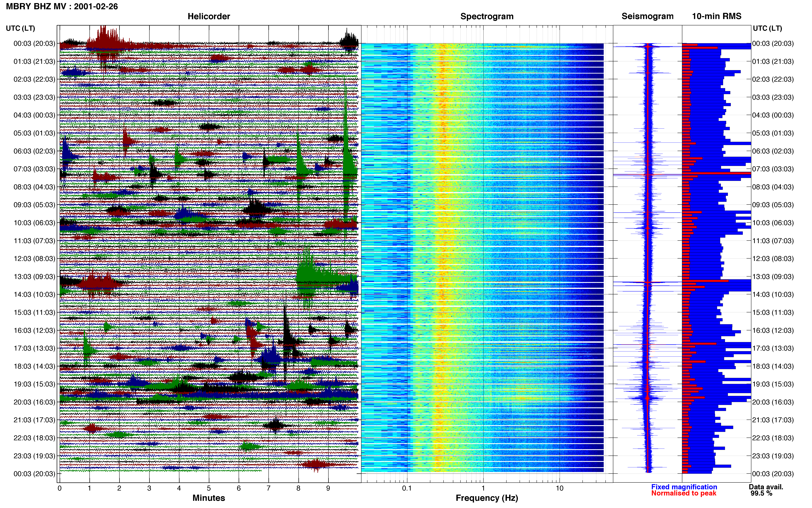
Task: Click the right 'UTC (LT)' axis label
Action: [x=767, y=28]
